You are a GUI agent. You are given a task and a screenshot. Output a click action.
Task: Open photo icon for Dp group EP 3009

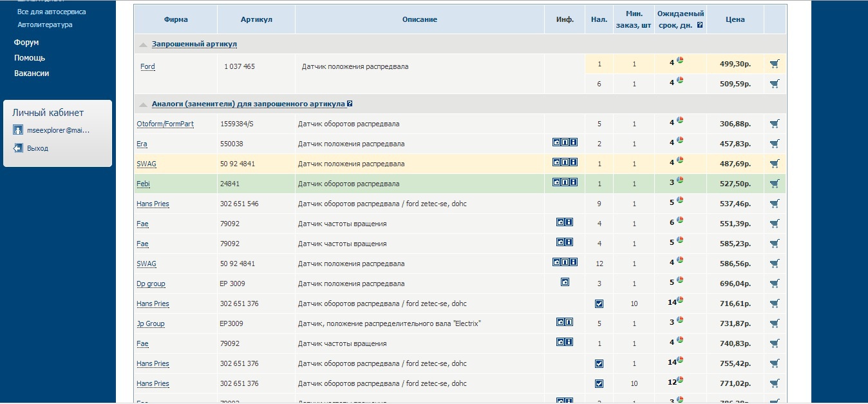coord(565,282)
